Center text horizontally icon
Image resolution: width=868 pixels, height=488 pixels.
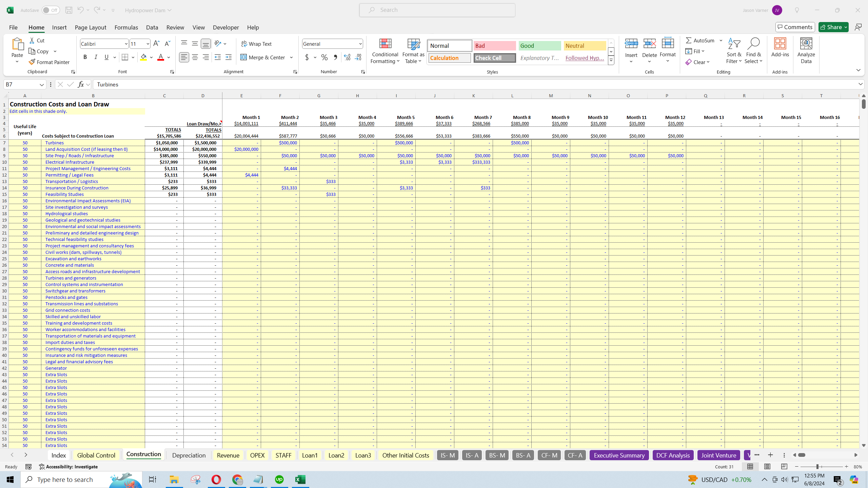click(195, 57)
